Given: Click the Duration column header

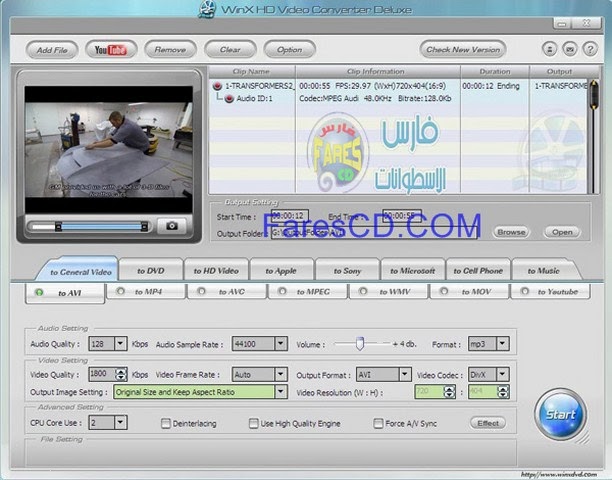Looking at the screenshot, I should click(495, 71).
